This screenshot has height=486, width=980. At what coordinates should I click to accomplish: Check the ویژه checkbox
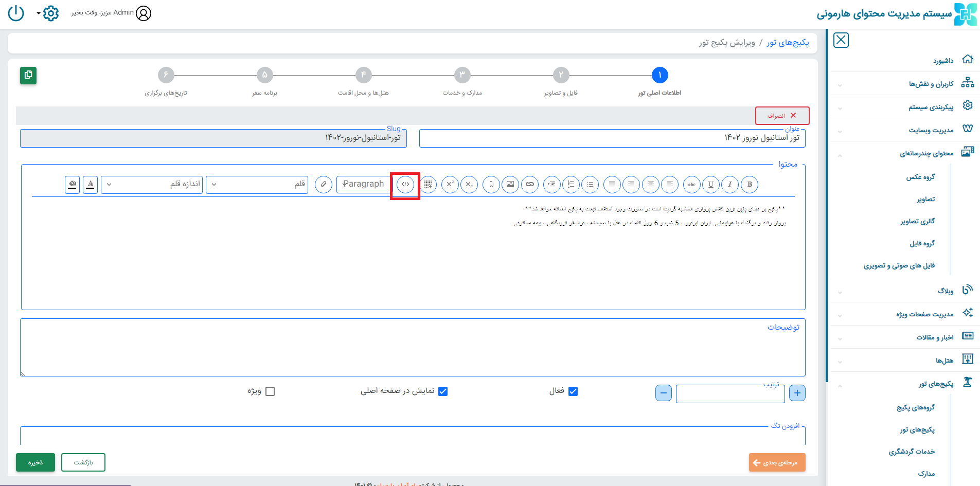pos(270,391)
